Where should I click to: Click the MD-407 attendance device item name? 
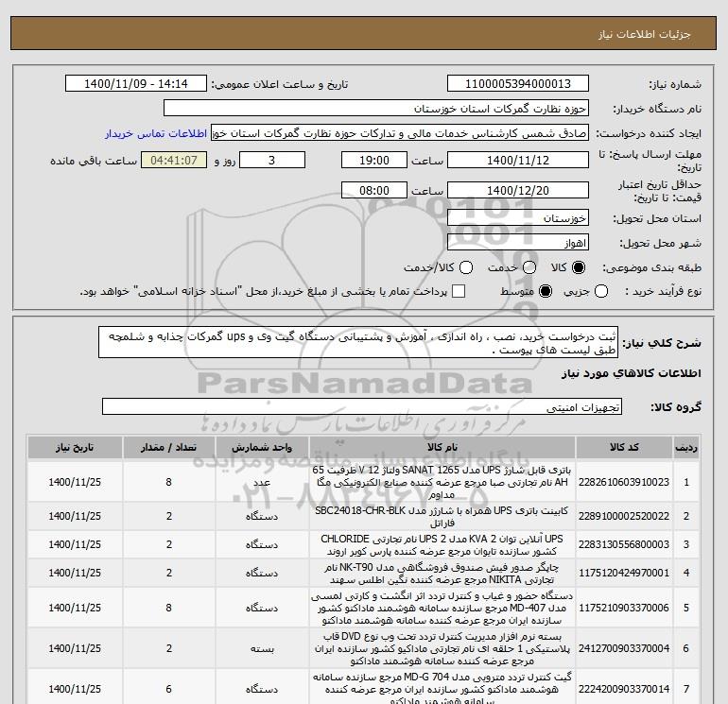[x=442, y=608]
